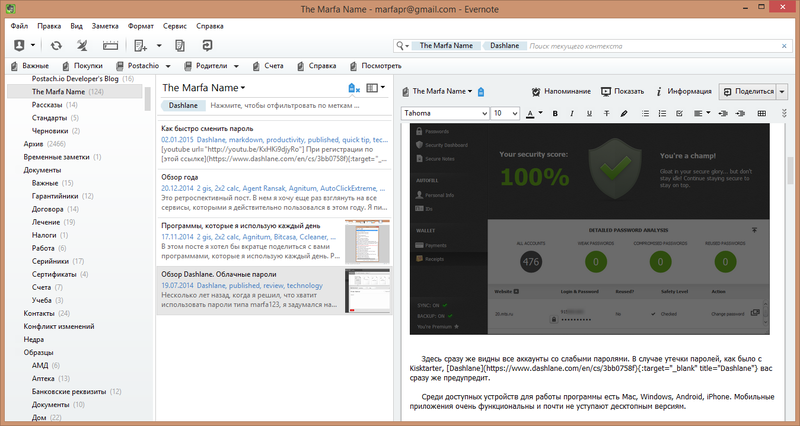The width and height of the screenshot is (800, 426).
Task: Create a new note with the toolbar icon
Action: click(x=140, y=46)
